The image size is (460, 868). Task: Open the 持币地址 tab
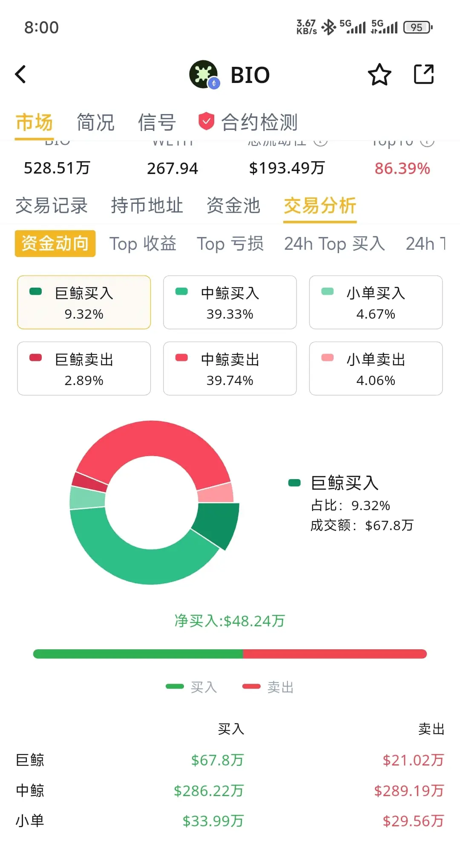click(147, 206)
